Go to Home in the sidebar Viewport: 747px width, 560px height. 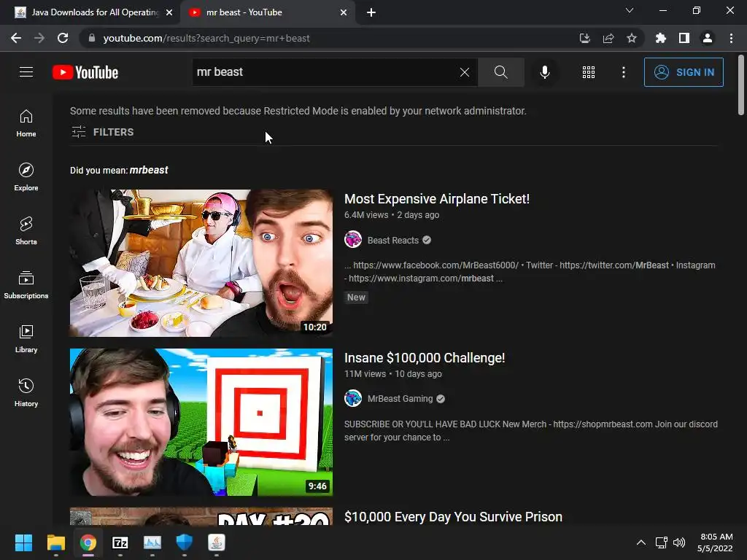point(26,122)
